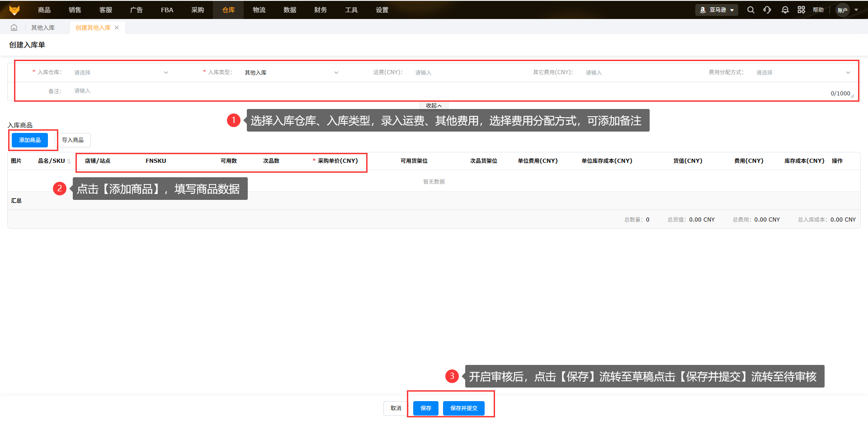Open the 设置 menu

(x=382, y=10)
